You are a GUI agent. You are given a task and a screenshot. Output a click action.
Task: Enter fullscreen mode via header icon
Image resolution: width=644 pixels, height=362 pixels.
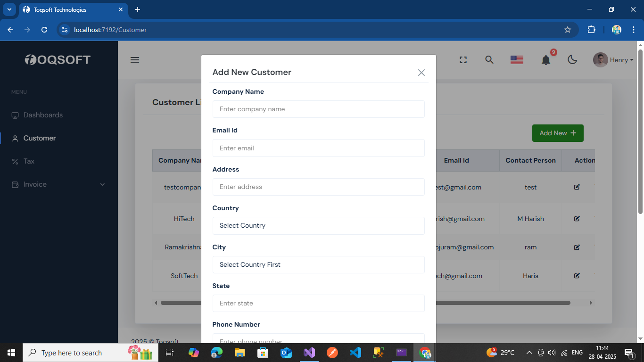463,60
